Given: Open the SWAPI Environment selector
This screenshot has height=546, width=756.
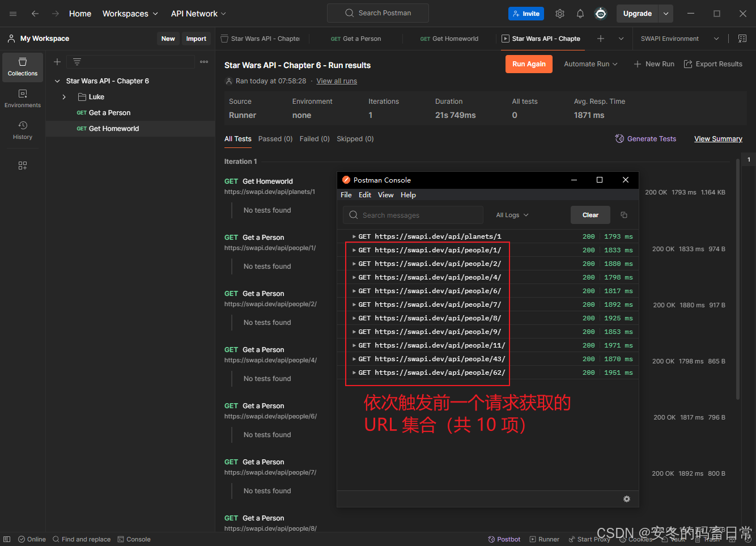Looking at the screenshot, I should pyautogui.click(x=679, y=39).
